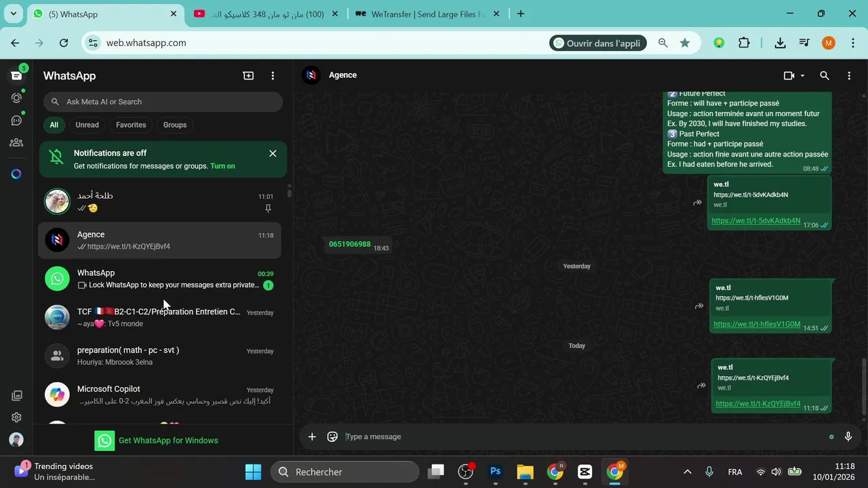This screenshot has width=868, height=488.
Task: Expand the call options dropdown arrow
Action: [802, 76]
